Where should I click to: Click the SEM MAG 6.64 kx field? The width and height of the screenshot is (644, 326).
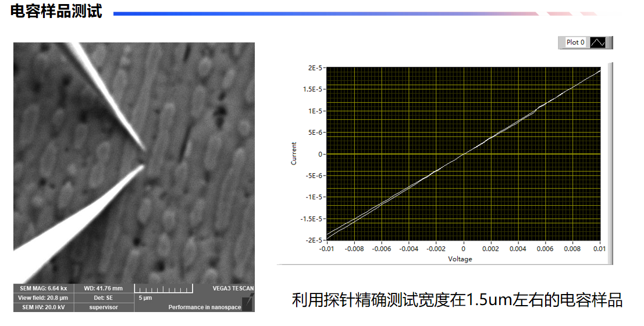pyautogui.click(x=44, y=288)
